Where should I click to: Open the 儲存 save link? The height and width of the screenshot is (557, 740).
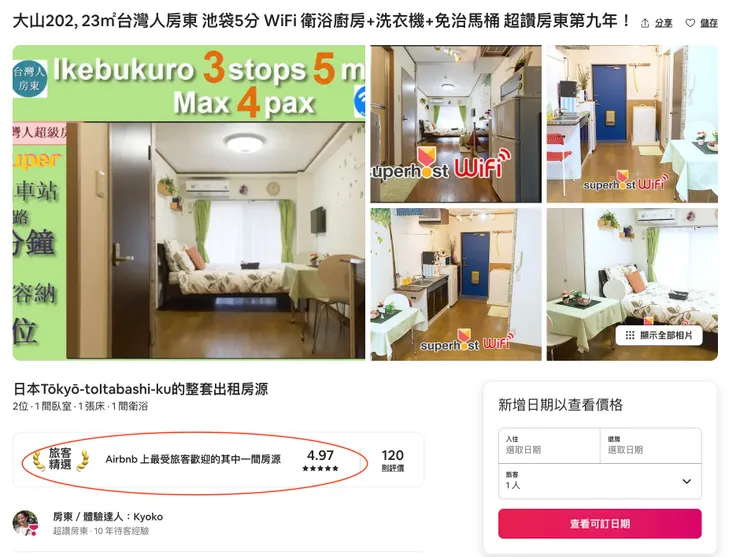point(709,23)
